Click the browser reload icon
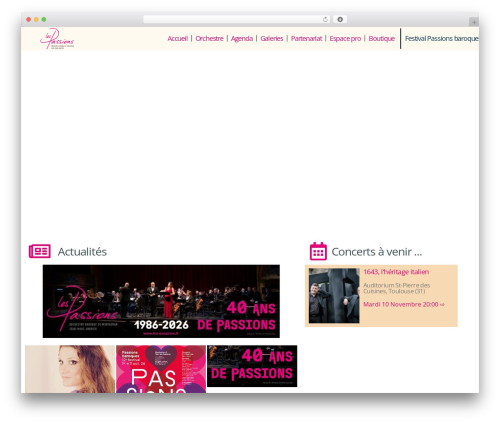Screen dimensions: 500x423 325,20
